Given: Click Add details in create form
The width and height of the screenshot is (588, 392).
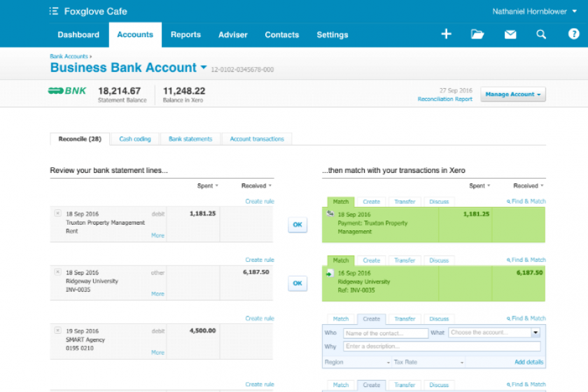Looking at the screenshot, I should coord(528,362).
